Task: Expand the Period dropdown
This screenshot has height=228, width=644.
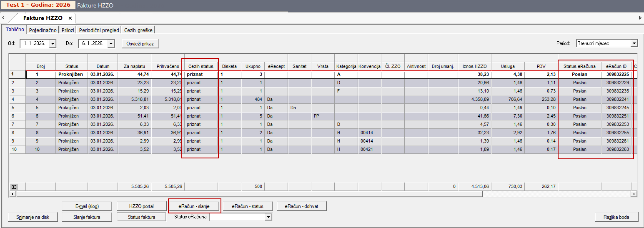Action: tap(634, 43)
